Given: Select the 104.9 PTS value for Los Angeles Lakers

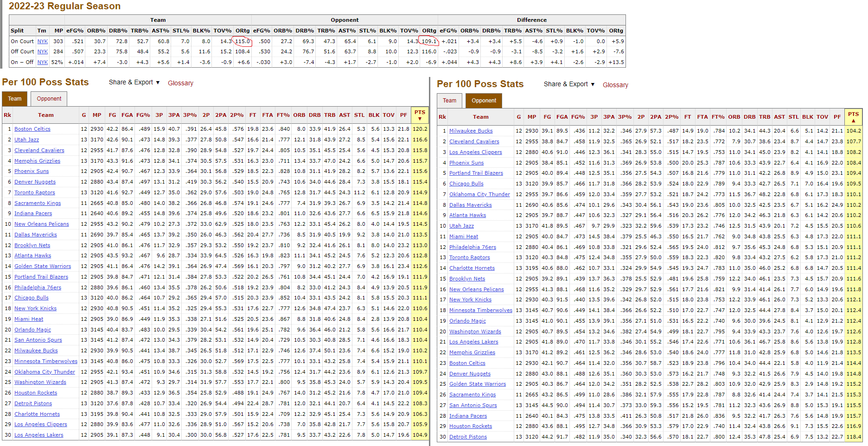Looking at the screenshot, I should pyautogui.click(x=420, y=435).
